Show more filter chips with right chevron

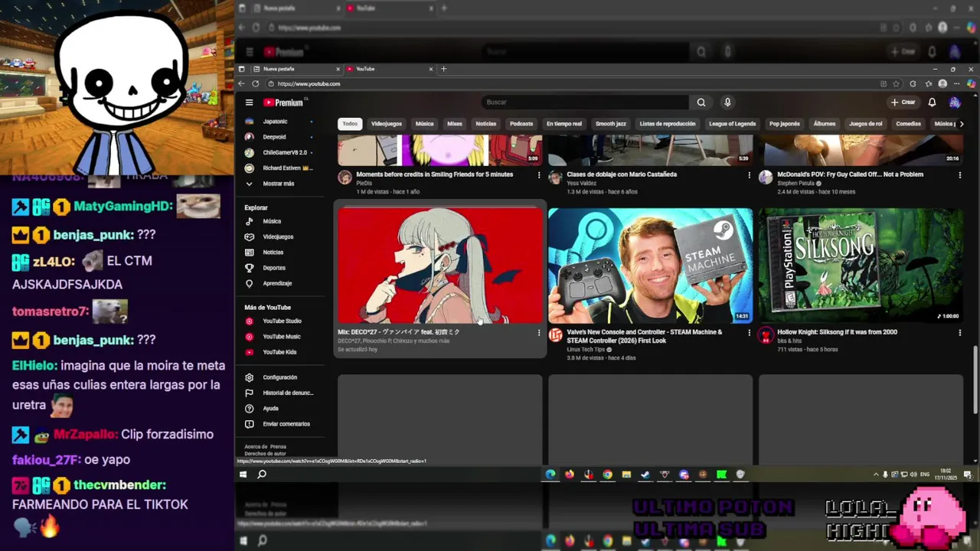pos(962,124)
